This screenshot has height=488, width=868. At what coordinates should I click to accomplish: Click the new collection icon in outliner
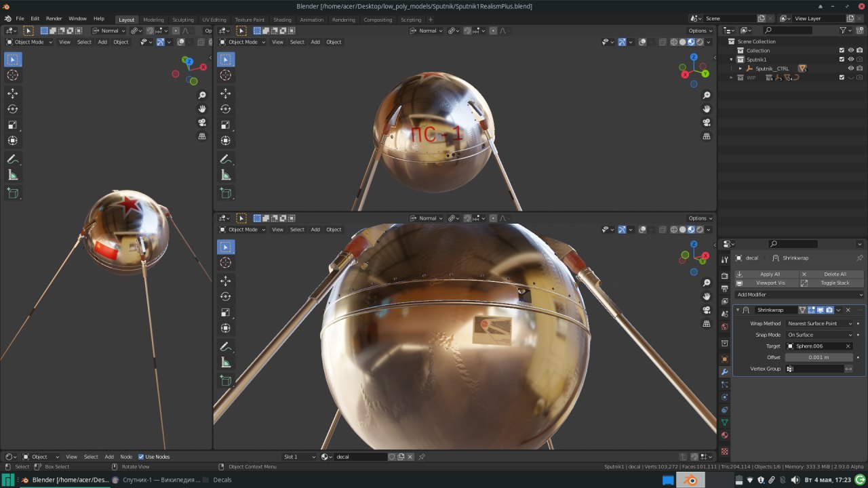coord(861,30)
